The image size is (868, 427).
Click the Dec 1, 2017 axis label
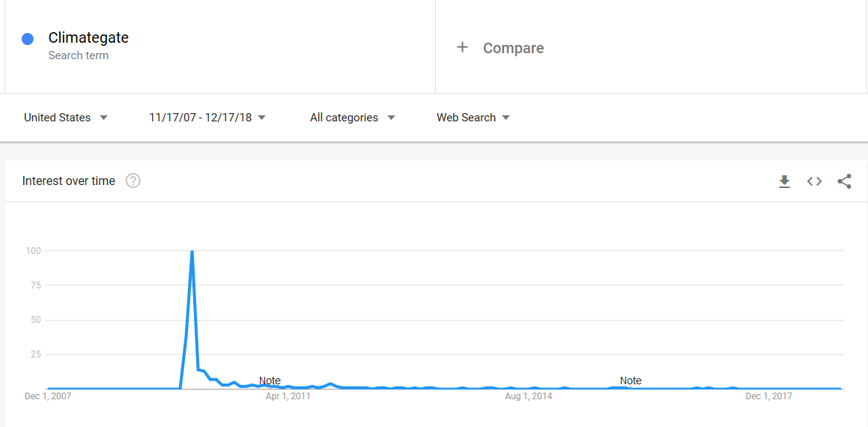pyautogui.click(x=769, y=396)
